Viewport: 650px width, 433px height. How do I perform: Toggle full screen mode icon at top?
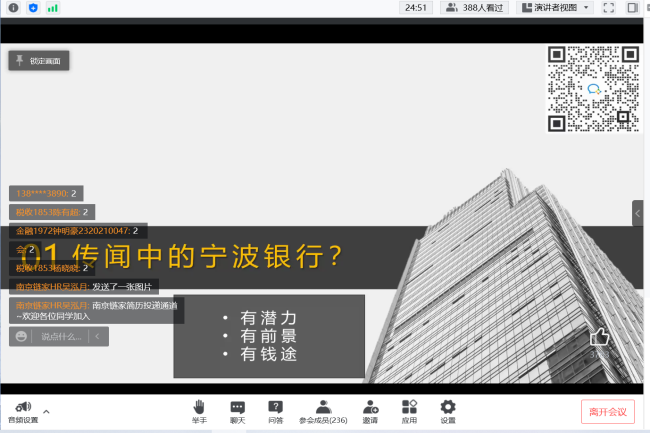[608, 8]
